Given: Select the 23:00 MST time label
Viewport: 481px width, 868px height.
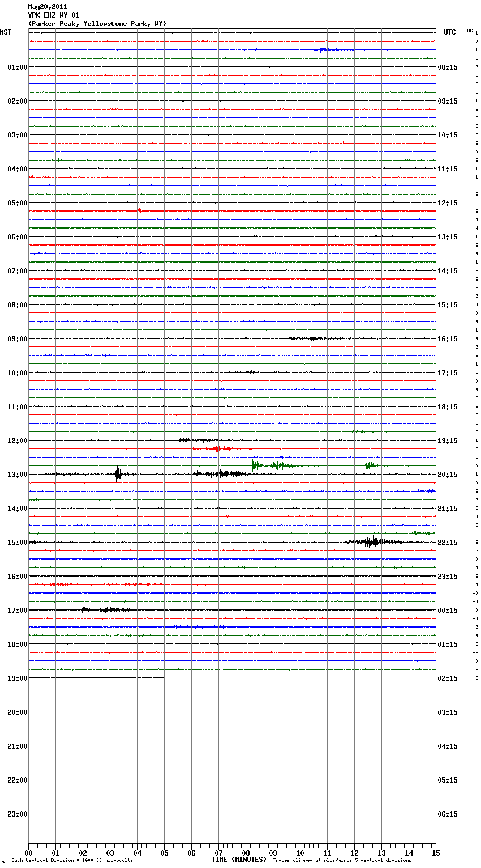Looking at the screenshot, I should point(17,814).
